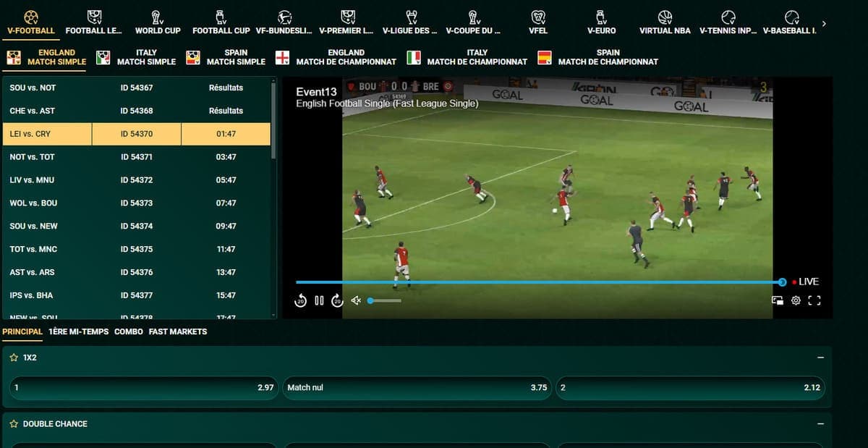
Task: Open the Football League category icon
Action: point(94,17)
